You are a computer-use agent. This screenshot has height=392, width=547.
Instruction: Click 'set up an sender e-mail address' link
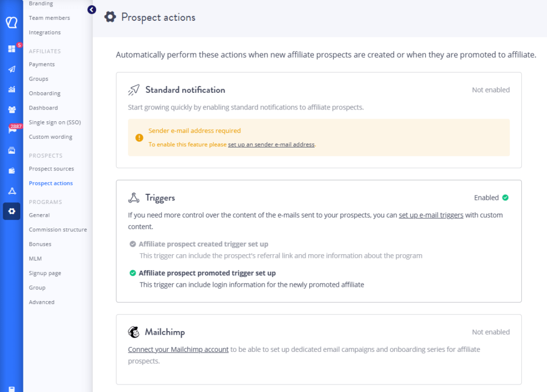pyautogui.click(x=271, y=145)
